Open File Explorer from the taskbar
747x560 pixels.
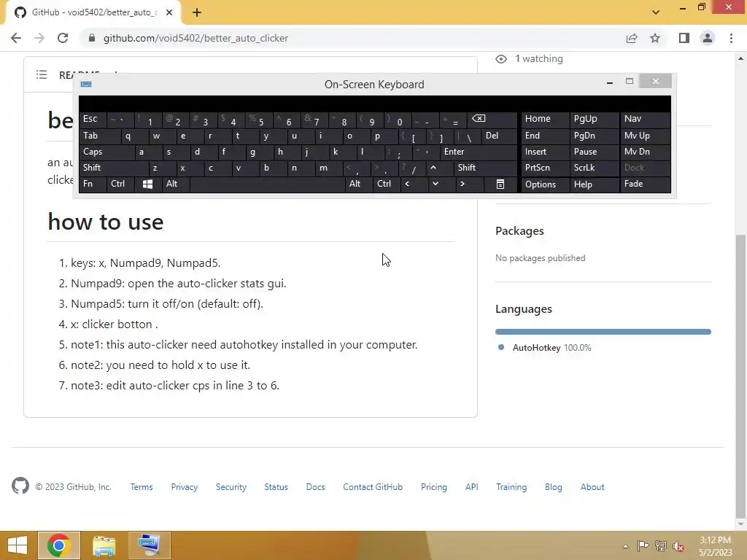click(104, 545)
